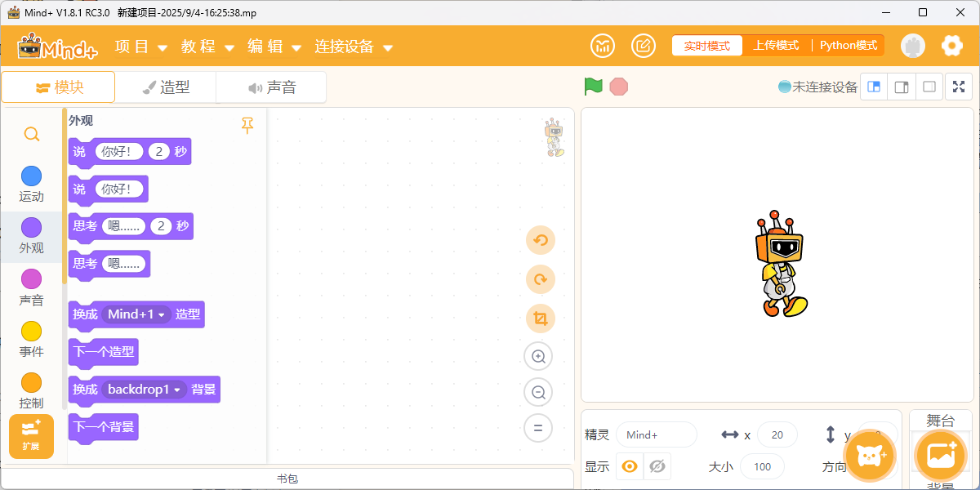
Task: Edit 嗯 text in think-without-seconds block
Action: coord(124,264)
